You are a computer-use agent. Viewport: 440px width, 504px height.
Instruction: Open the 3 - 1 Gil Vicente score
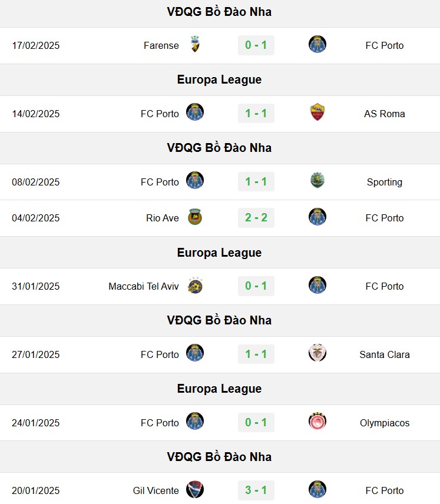(x=256, y=490)
